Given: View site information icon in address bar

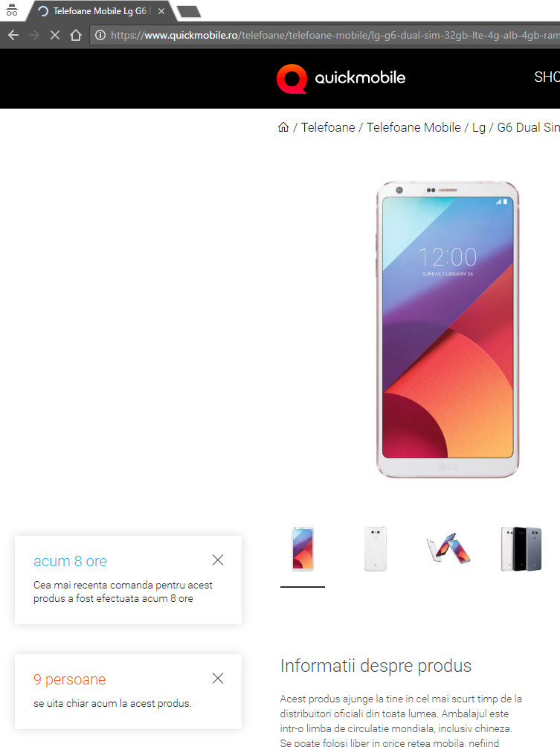Looking at the screenshot, I should 100,35.
